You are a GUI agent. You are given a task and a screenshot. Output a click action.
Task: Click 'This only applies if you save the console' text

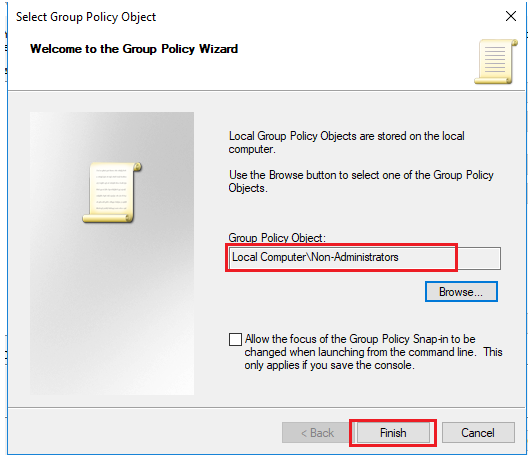click(x=373, y=359)
